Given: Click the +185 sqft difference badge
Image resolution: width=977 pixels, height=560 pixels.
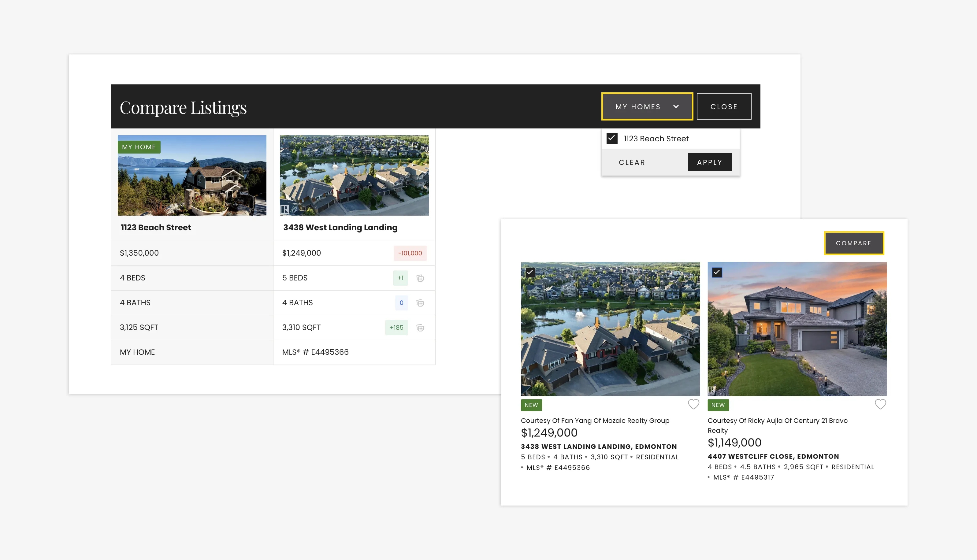Looking at the screenshot, I should [x=396, y=328].
